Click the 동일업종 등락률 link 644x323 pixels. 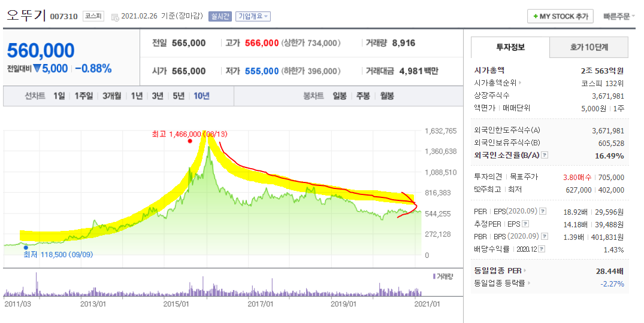click(x=500, y=284)
